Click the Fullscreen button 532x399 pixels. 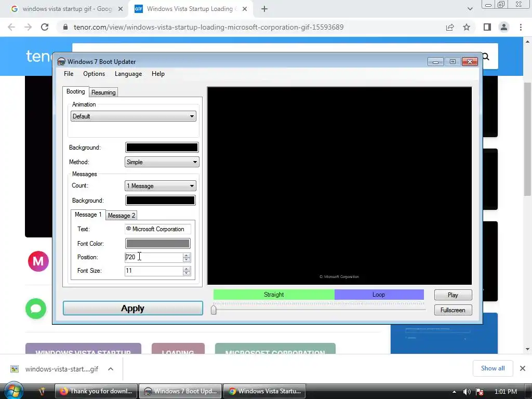click(x=453, y=310)
